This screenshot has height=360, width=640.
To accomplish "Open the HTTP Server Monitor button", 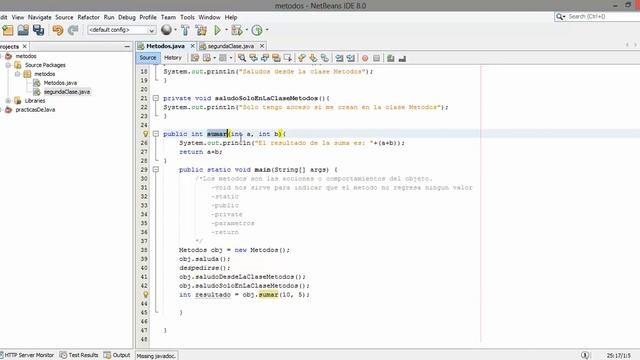I will pyautogui.click(x=27, y=355).
